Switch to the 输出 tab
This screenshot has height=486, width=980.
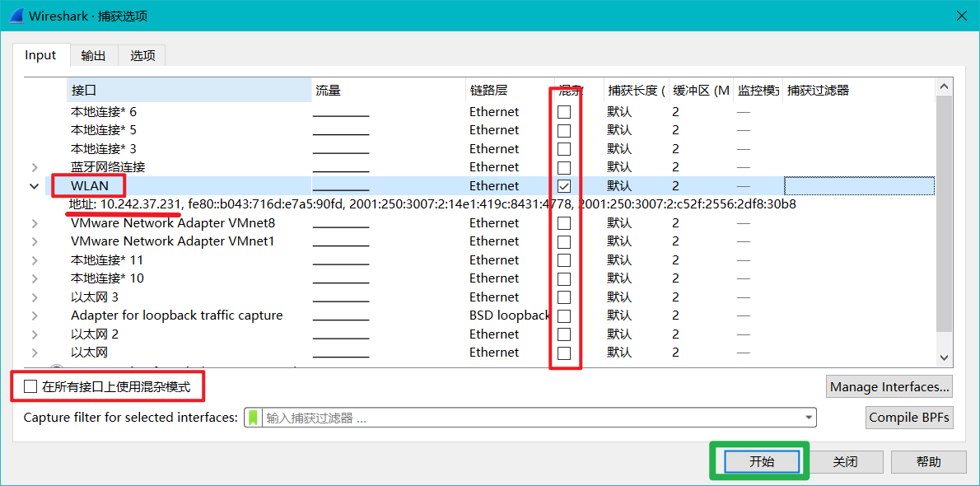pos(93,56)
